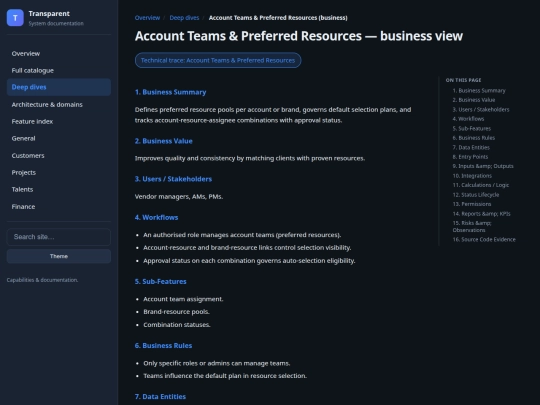Jump to 7. Data Entities in page contents
This screenshot has height=405, width=540.
click(471, 147)
